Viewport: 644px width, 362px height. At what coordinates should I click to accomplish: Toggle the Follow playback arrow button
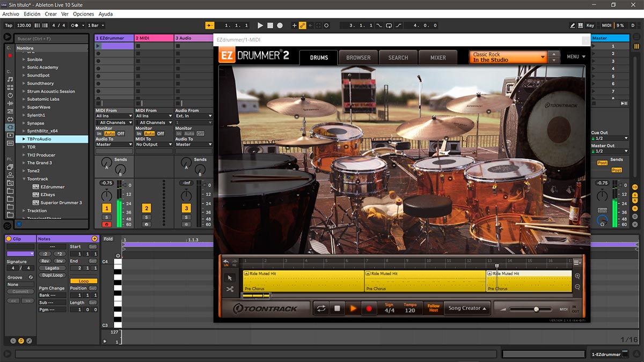pyautogui.click(x=210, y=25)
